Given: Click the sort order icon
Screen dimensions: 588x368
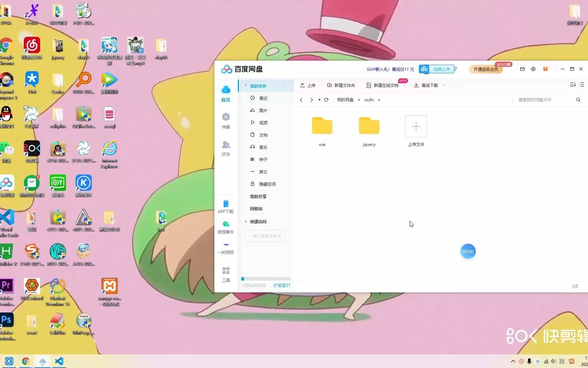Looking at the screenshot, I should pyautogui.click(x=573, y=85).
